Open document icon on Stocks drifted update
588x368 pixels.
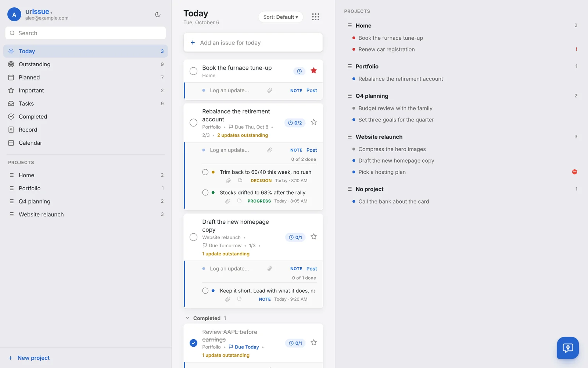[x=239, y=201]
